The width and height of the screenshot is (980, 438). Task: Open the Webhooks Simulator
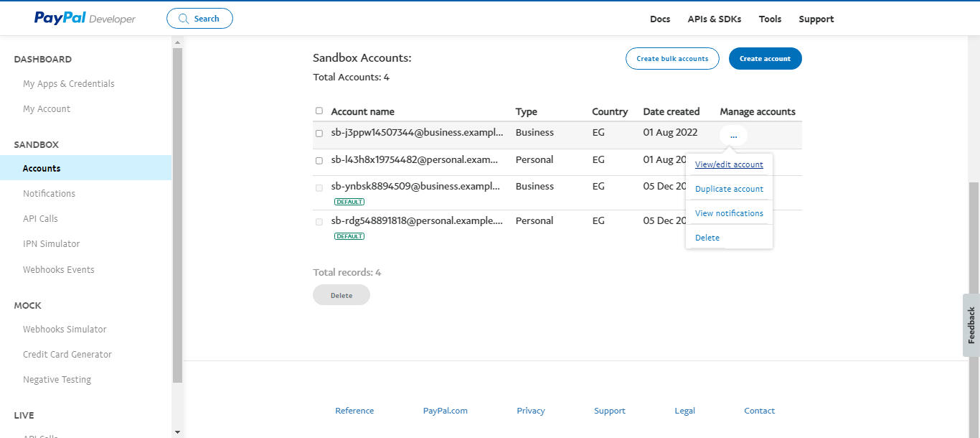65,330
